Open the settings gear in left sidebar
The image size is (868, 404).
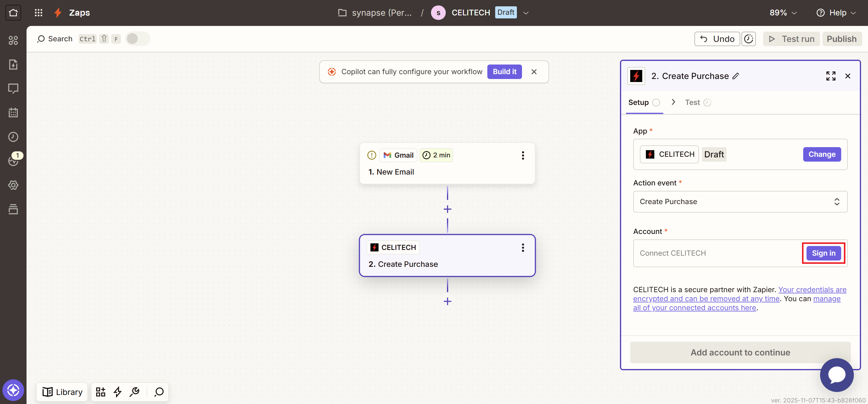click(x=13, y=185)
